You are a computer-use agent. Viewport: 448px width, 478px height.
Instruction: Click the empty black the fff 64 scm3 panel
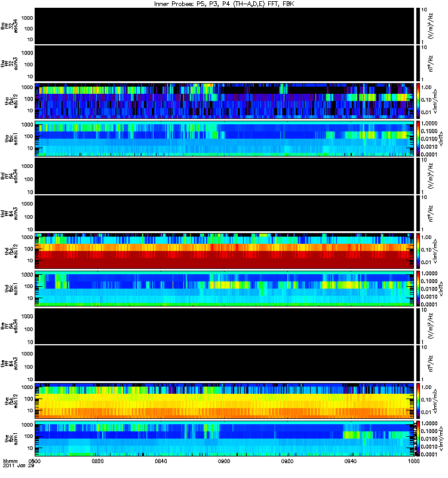(224, 364)
